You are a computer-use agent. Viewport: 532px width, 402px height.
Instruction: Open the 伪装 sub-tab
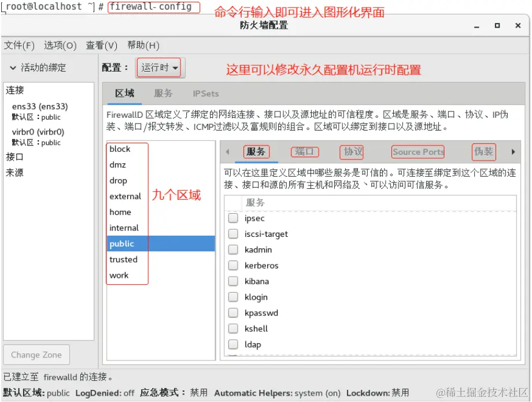point(484,151)
